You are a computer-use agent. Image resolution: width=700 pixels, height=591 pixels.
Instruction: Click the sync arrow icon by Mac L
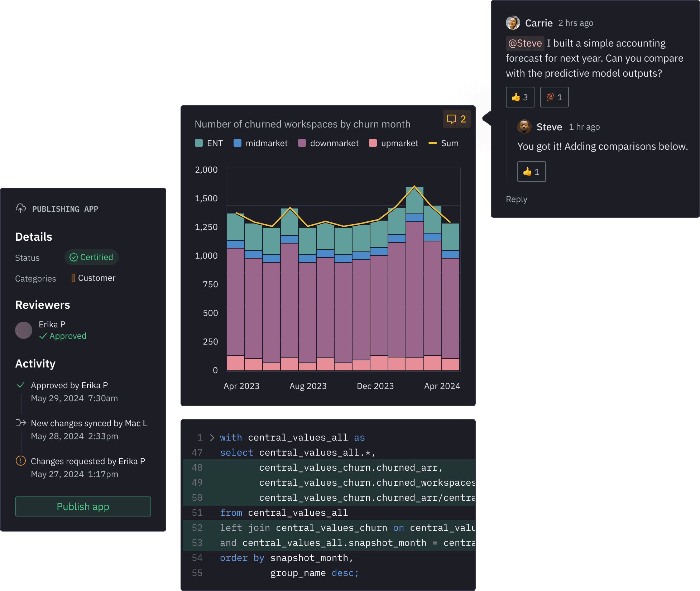pos(21,423)
